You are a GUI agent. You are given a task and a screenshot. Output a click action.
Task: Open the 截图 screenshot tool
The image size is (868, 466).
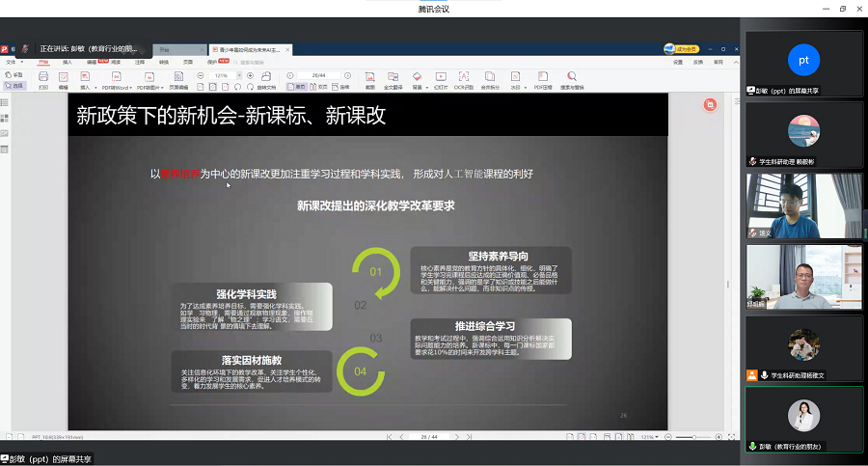pos(369,77)
